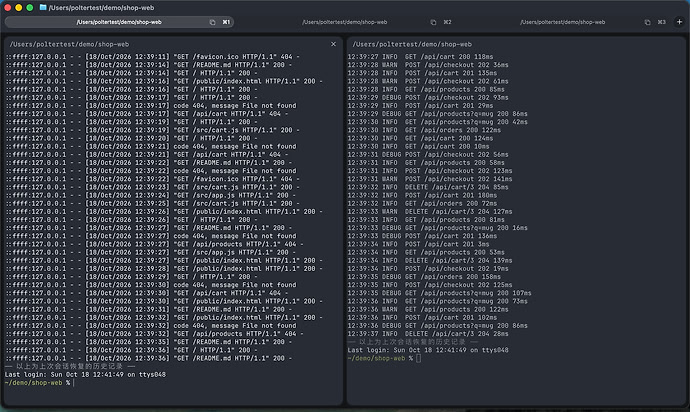Image resolution: width=690 pixels, height=412 pixels.
Task: Click the 12:39:35 'GET /README.md' log line
Action: 148,342
